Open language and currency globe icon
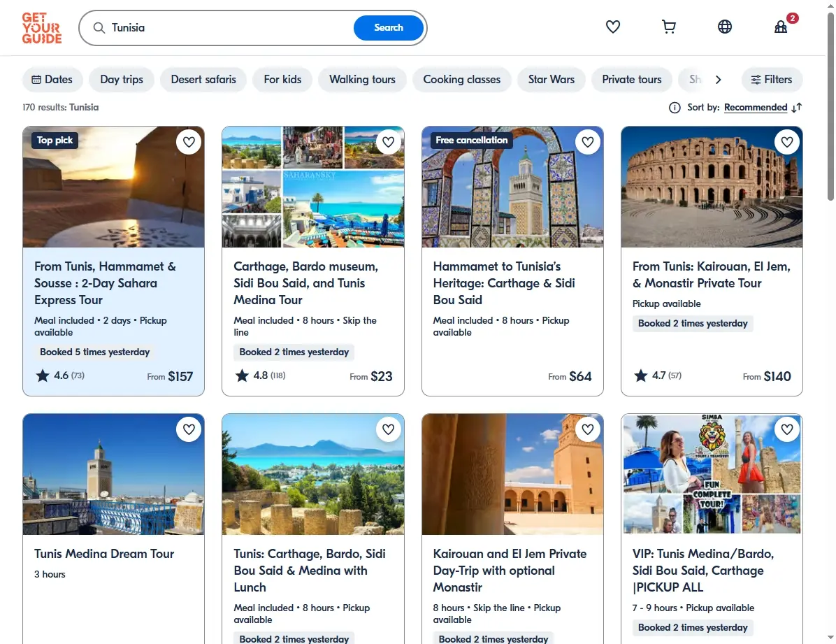The width and height of the screenshot is (836, 644). click(725, 27)
